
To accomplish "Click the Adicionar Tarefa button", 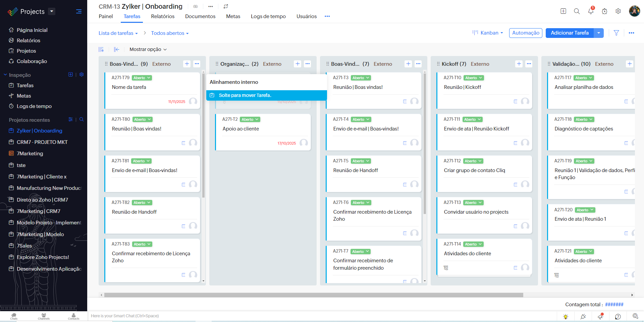I will [x=570, y=33].
